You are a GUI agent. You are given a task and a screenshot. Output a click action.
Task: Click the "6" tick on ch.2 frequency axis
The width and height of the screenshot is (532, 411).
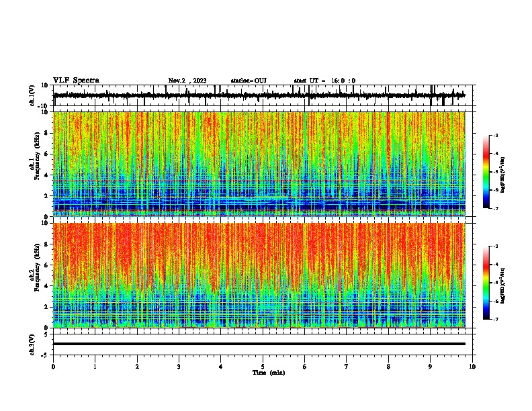[46, 265]
